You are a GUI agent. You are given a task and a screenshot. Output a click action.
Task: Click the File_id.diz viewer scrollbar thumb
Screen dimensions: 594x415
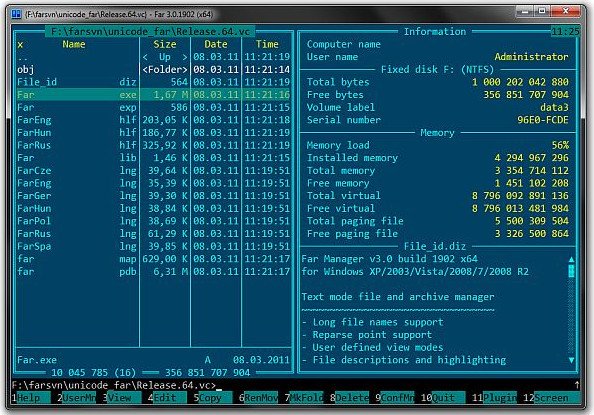(571, 271)
